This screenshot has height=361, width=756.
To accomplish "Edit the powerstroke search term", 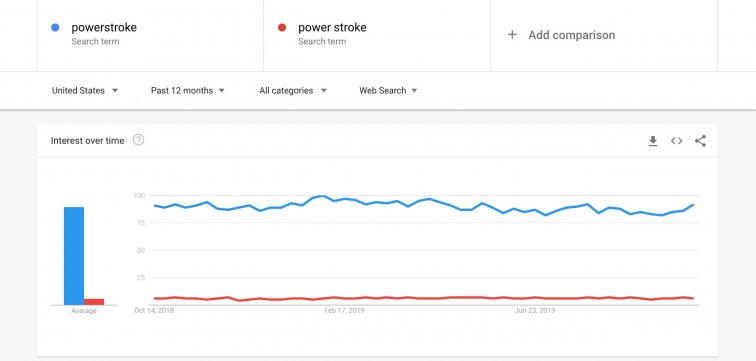I will coord(104,27).
